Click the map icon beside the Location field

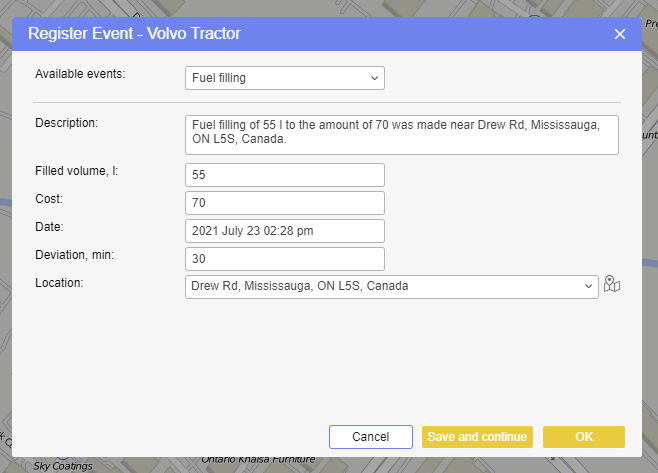click(613, 286)
